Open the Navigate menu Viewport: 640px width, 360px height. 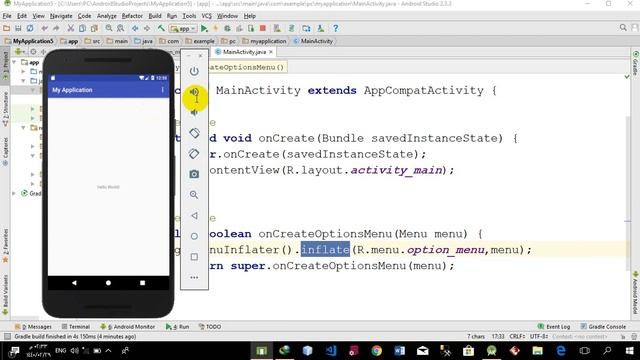pos(61,16)
